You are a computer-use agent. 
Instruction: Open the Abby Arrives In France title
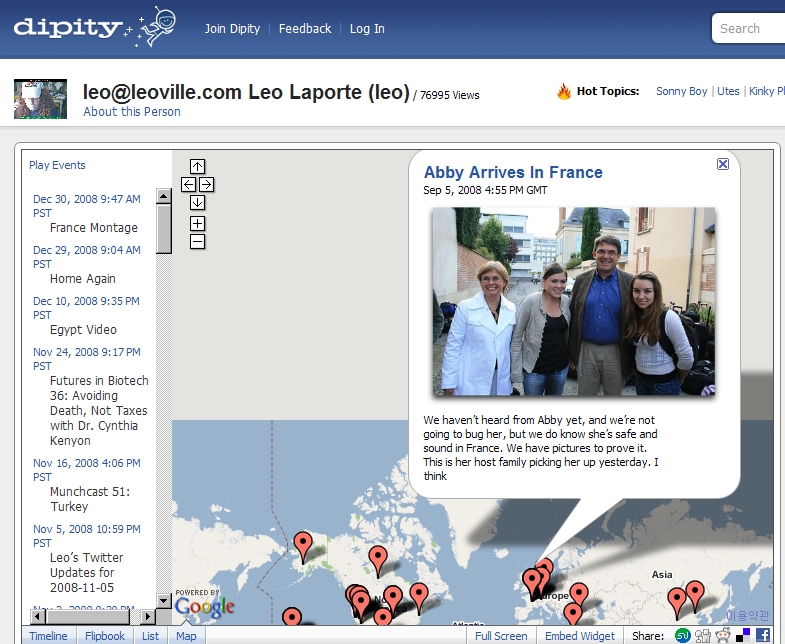coord(513,172)
